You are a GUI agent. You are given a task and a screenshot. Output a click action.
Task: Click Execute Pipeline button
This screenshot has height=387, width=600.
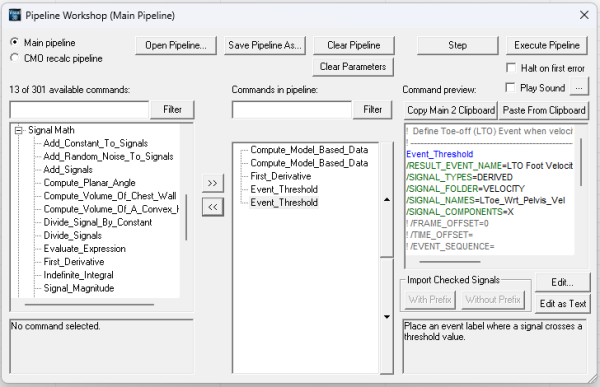tap(546, 46)
